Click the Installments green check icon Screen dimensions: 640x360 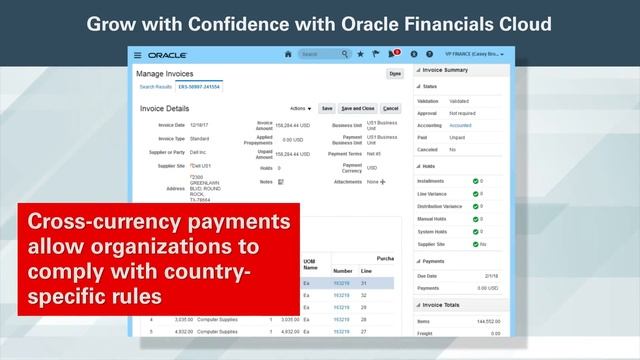[x=476, y=181]
